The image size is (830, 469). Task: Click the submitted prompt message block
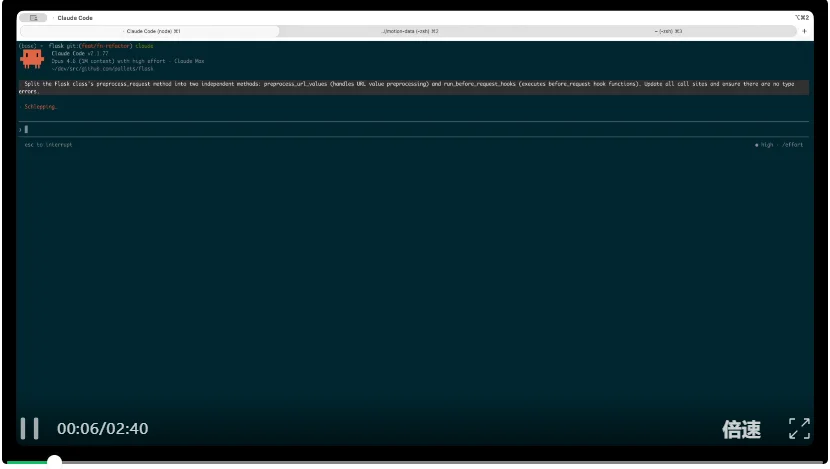pyautogui.click(x=400, y=87)
